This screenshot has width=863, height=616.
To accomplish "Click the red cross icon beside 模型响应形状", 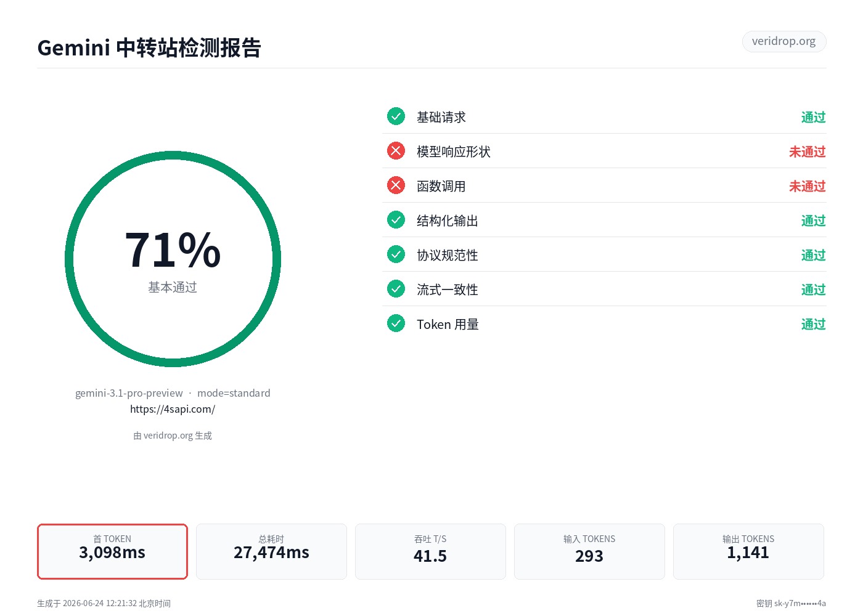I will coord(396,151).
